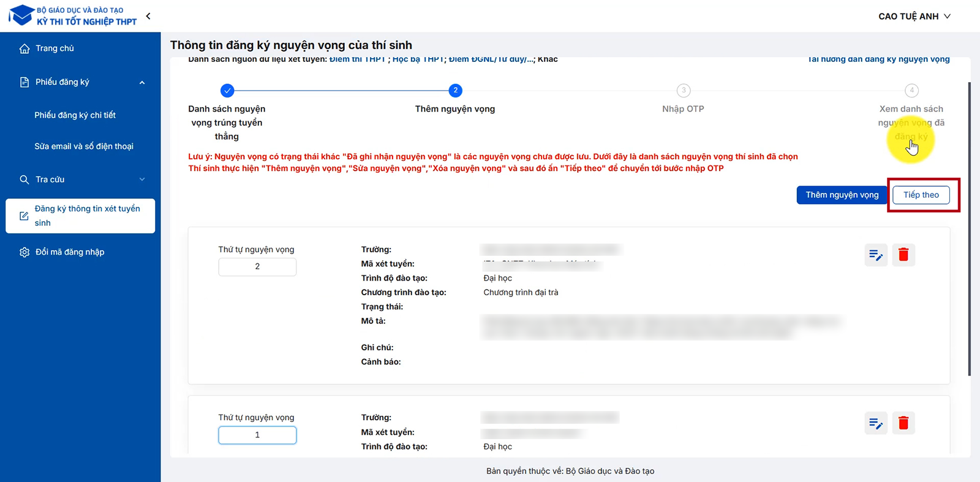
Task: Click the completed step 1 checkmark circle
Action: coord(227,91)
